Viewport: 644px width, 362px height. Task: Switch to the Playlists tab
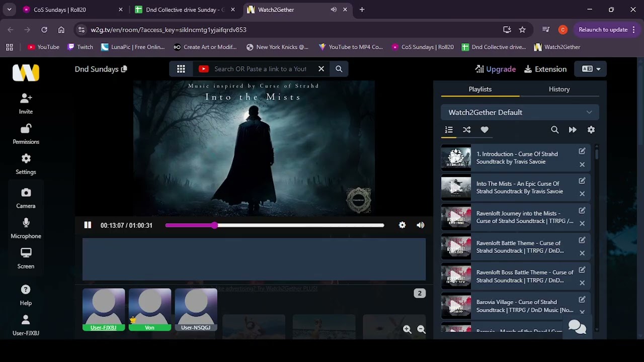(x=480, y=89)
